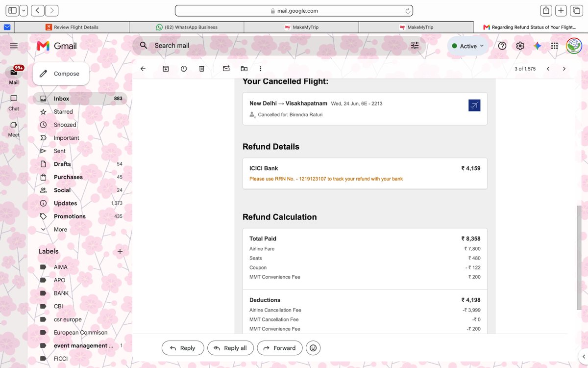Open the Safari Share button
Viewport: 588px width, 368px height.
[546, 10]
